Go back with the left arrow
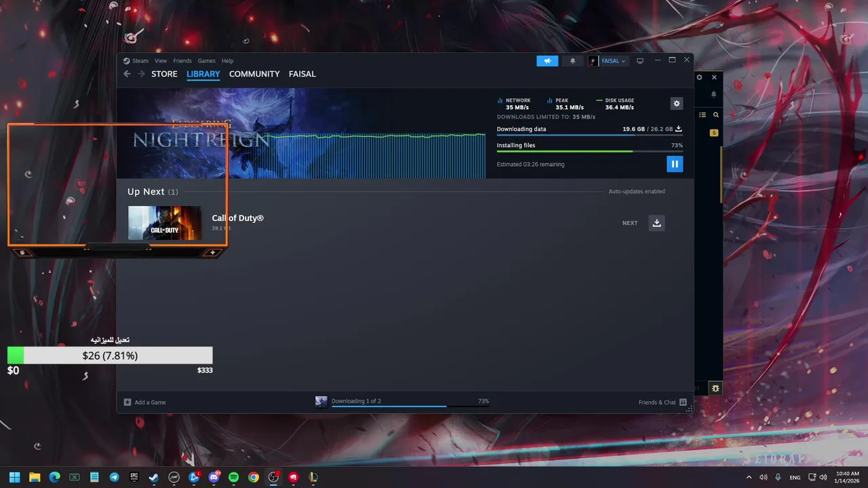The height and width of the screenshot is (488, 868). (x=127, y=74)
